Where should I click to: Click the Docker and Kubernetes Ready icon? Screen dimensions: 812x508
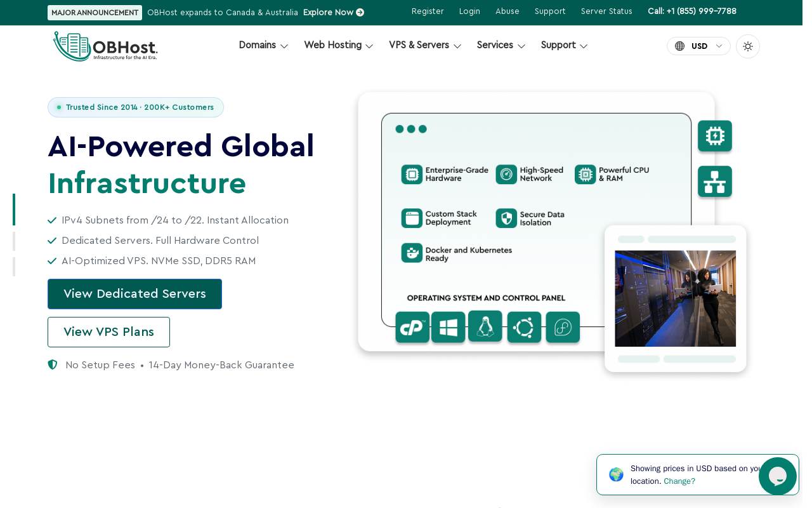tap(412, 253)
